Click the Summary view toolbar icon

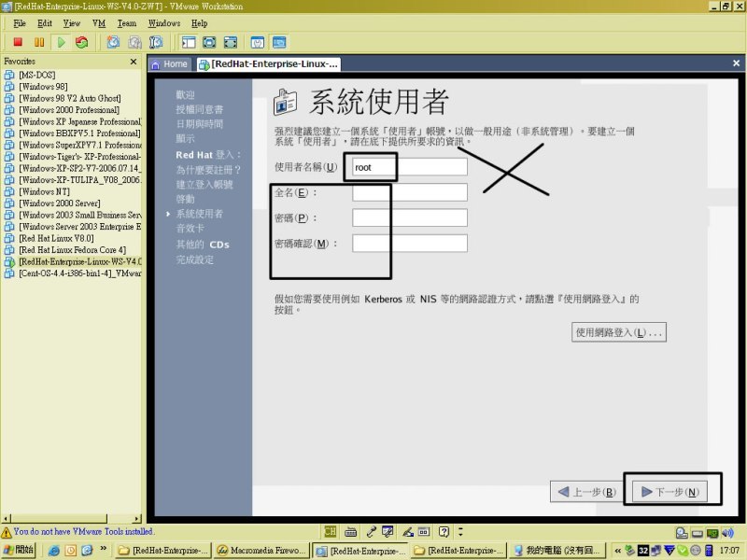click(258, 42)
